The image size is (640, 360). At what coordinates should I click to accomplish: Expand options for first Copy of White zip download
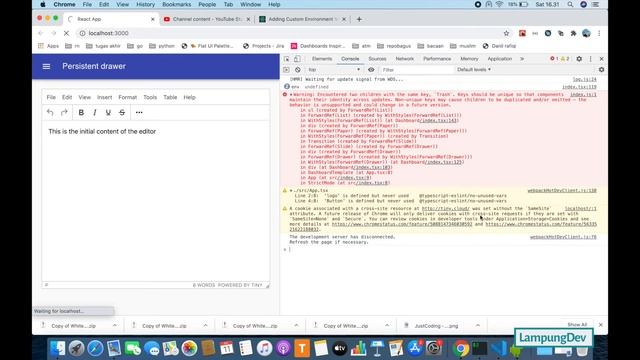[x=115, y=325]
